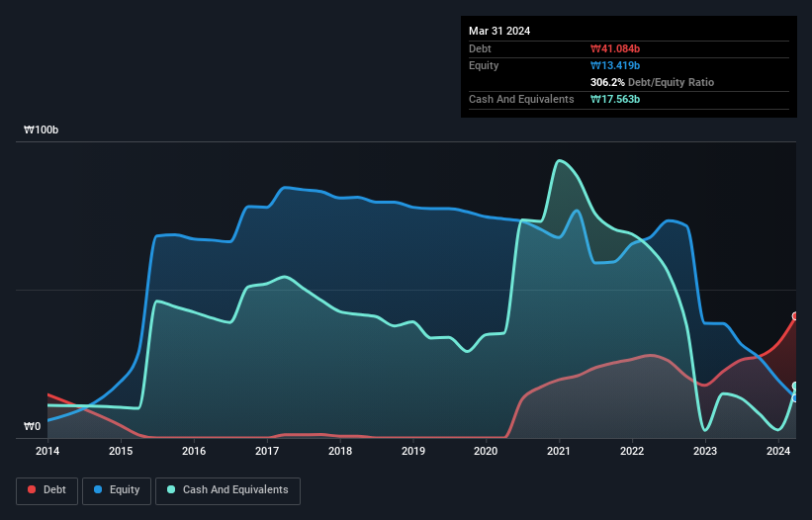The width and height of the screenshot is (812, 520).
Task: Click the 2021 x-axis label
Action: [559, 451]
